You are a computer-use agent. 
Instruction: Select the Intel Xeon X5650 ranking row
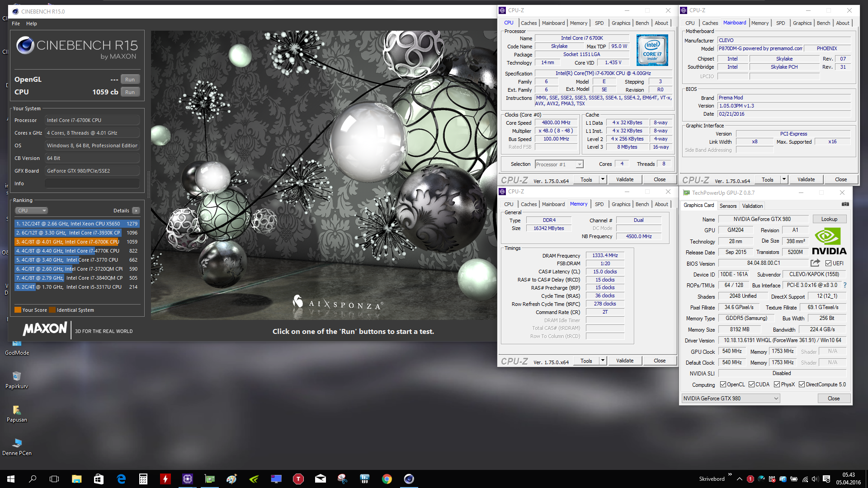coord(77,224)
